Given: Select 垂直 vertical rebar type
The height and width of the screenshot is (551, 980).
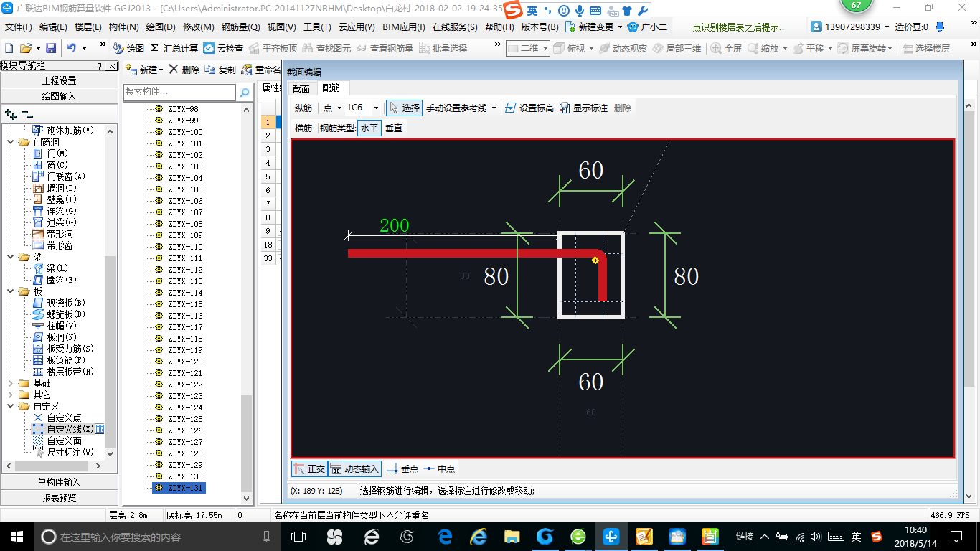Looking at the screenshot, I should [x=394, y=128].
